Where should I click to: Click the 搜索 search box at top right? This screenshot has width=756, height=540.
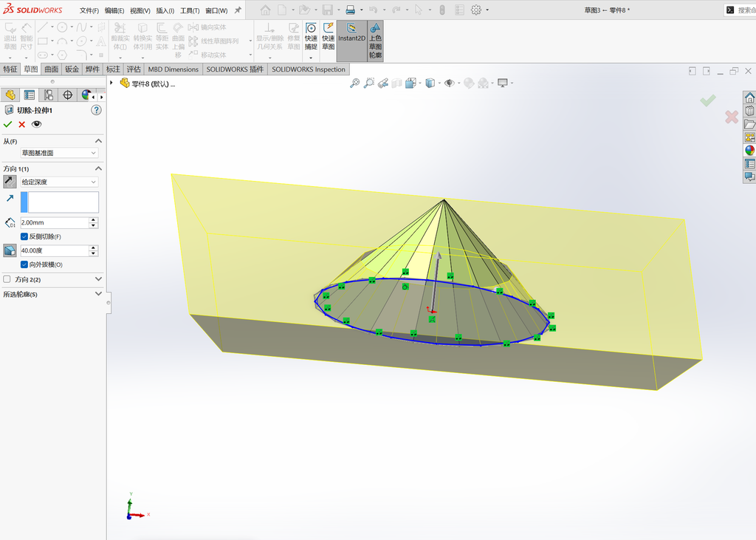[x=740, y=10]
